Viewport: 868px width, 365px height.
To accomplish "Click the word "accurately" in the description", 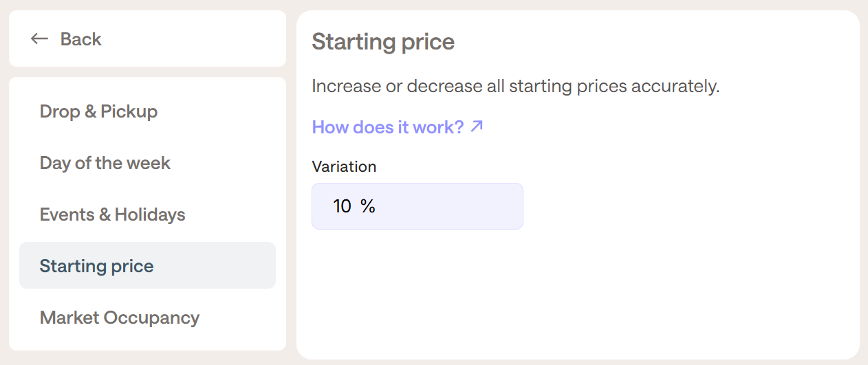I will (674, 87).
